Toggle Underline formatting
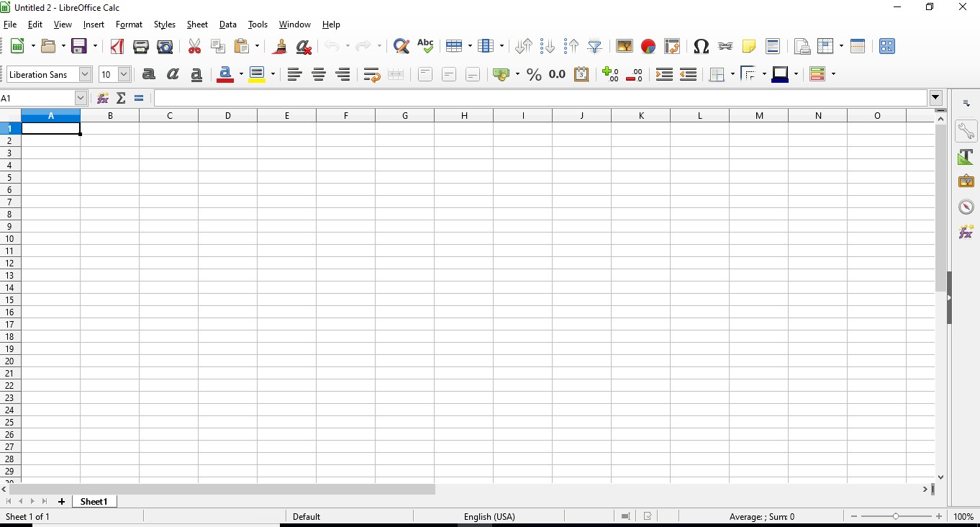The width and height of the screenshot is (980, 527). click(x=196, y=74)
